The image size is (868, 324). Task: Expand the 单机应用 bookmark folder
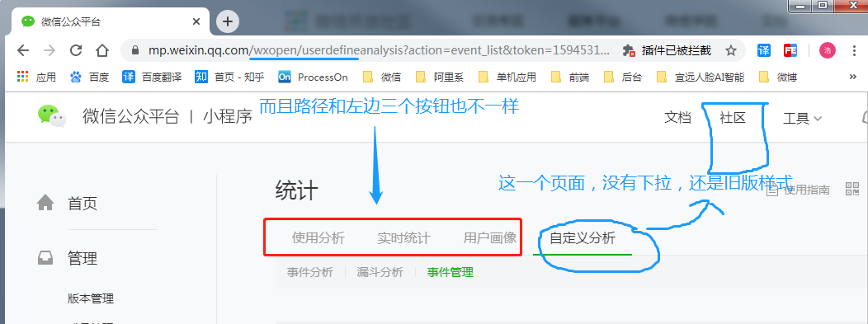[x=507, y=77]
